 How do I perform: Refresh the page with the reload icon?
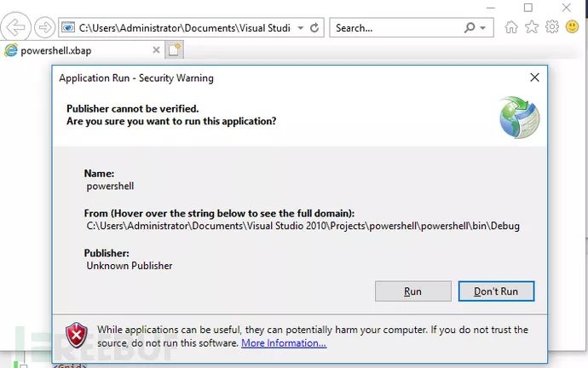(x=315, y=27)
